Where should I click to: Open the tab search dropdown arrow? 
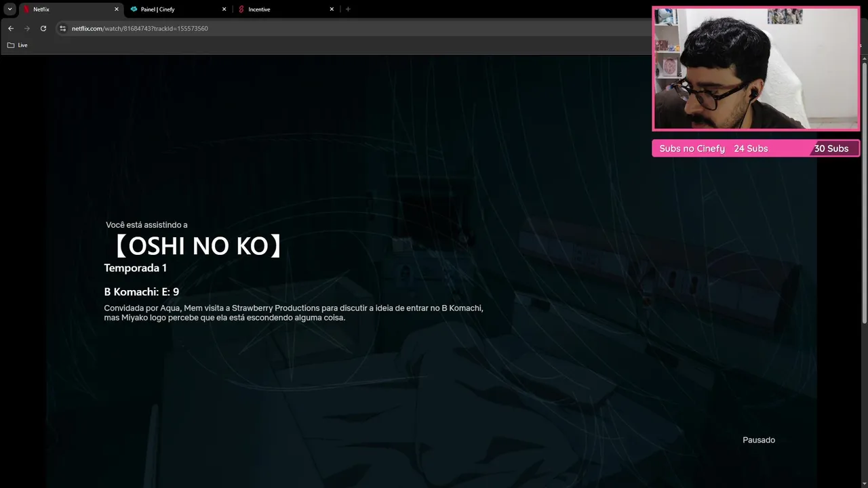[x=9, y=9]
